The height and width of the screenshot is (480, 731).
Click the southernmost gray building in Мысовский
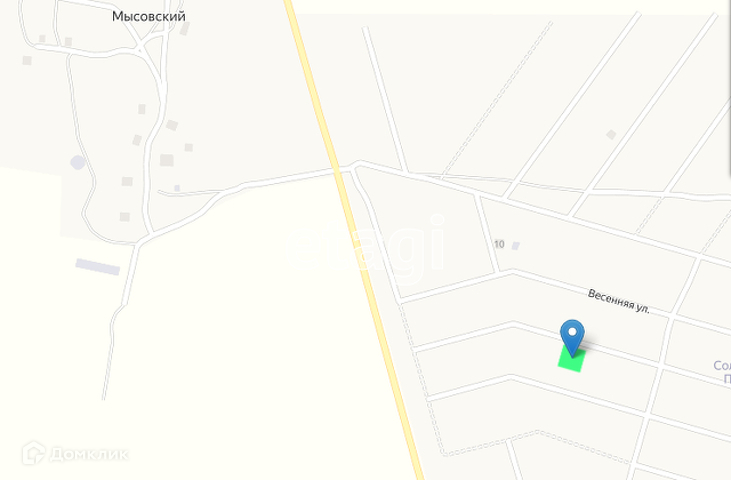[124, 217]
